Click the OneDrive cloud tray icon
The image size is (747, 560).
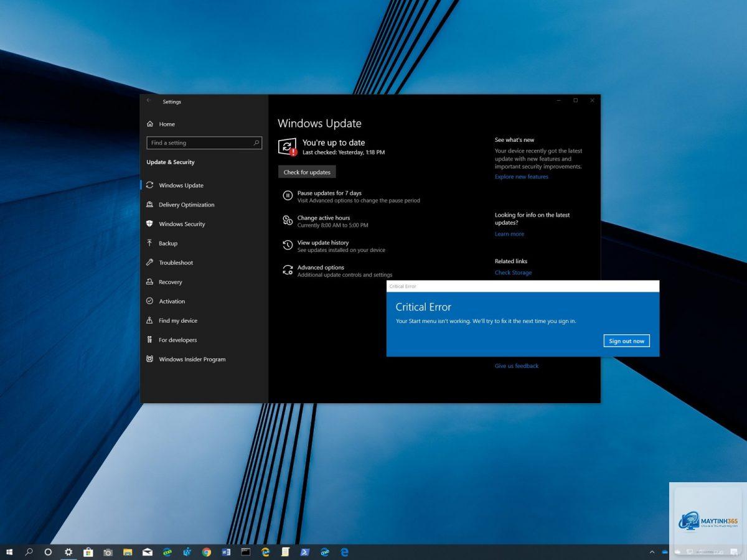point(664,552)
